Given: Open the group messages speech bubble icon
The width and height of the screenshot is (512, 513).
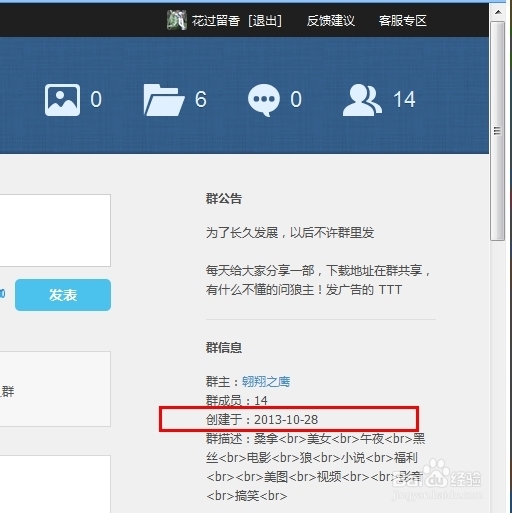Looking at the screenshot, I should 264,100.
